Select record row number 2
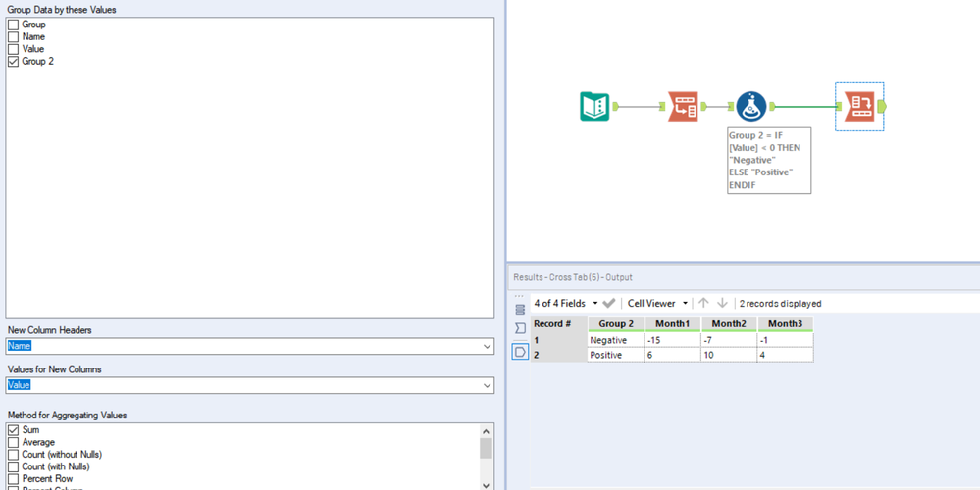This screenshot has height=490, width=980. tap(559, 355)
